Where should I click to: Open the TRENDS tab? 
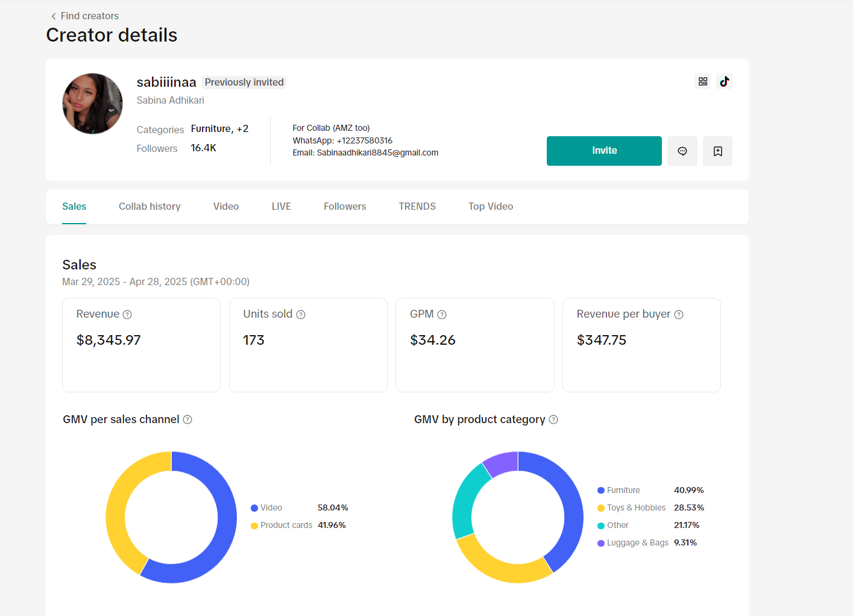417,206
